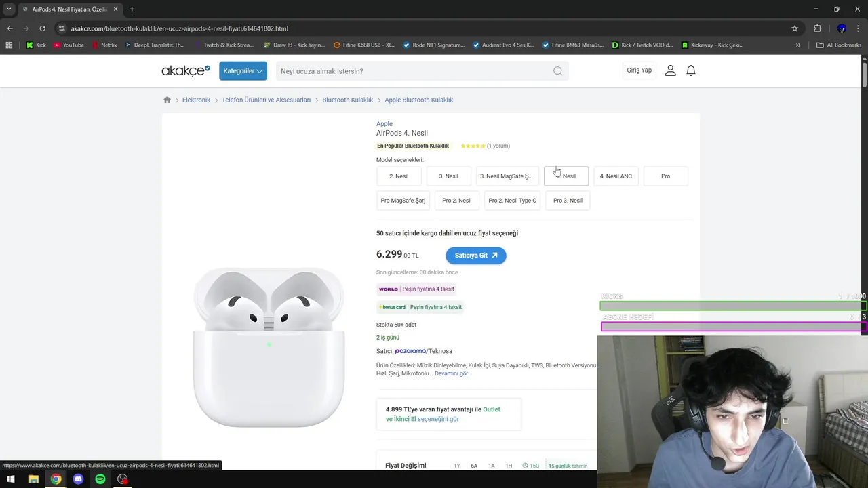868x488 pixels.
Task: Select the 4. Nesil model option
Action: click(x=566, y=176)
